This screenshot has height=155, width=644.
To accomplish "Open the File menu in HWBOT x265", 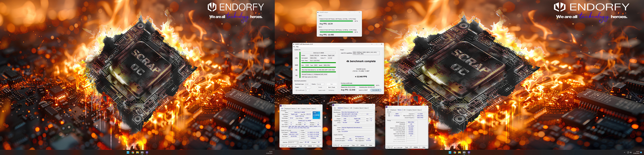I will 294,47.
